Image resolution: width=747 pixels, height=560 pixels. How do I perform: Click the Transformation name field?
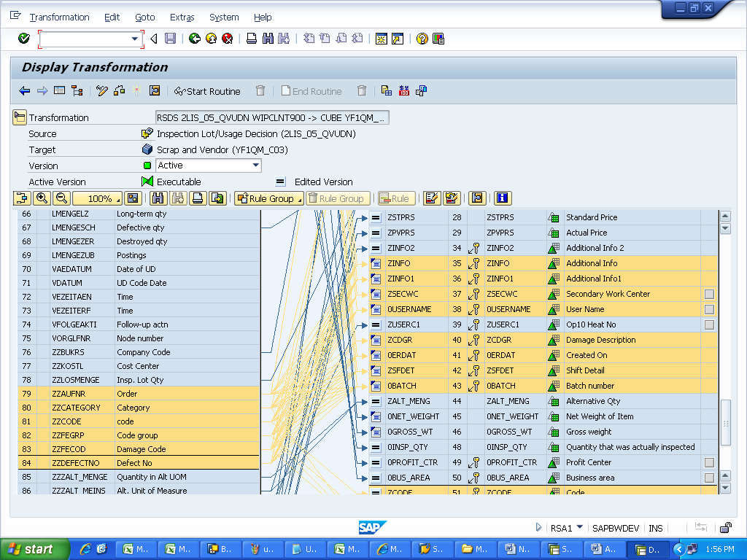pos(272,117)
